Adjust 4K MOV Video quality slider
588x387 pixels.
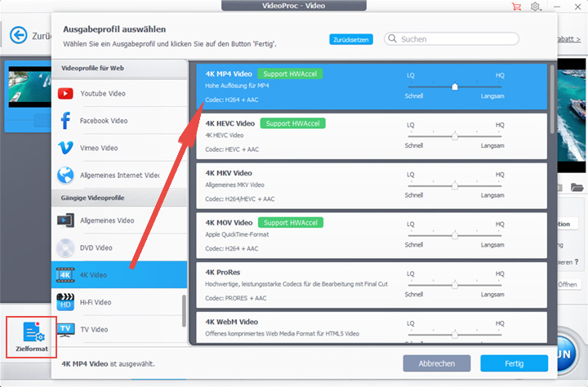click(455, 236)
